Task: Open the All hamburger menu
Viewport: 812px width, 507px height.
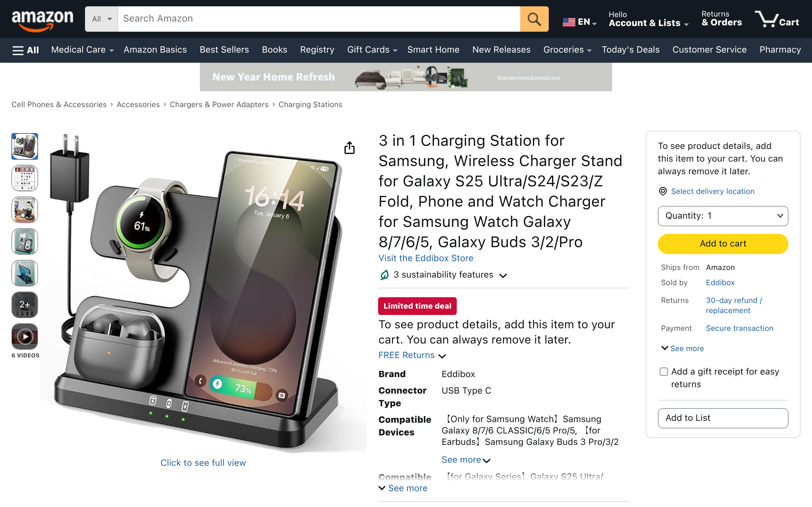Action: pos(25,50)
